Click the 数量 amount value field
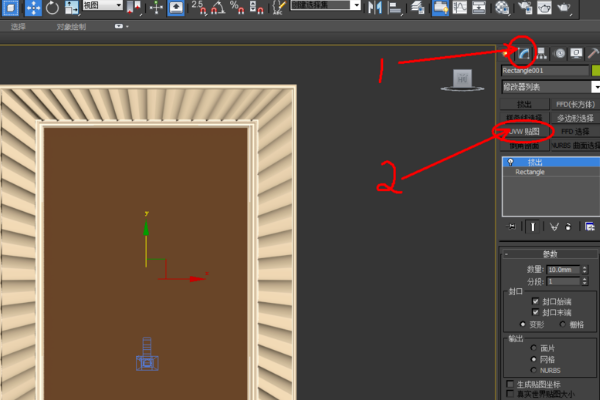This screenshot has height=400, width=600. [x=563, y=270]
